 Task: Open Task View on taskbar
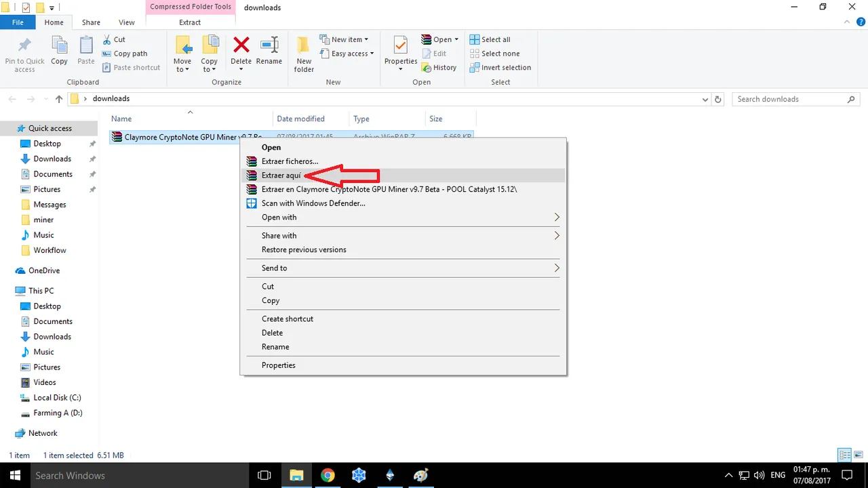[264, 475]
